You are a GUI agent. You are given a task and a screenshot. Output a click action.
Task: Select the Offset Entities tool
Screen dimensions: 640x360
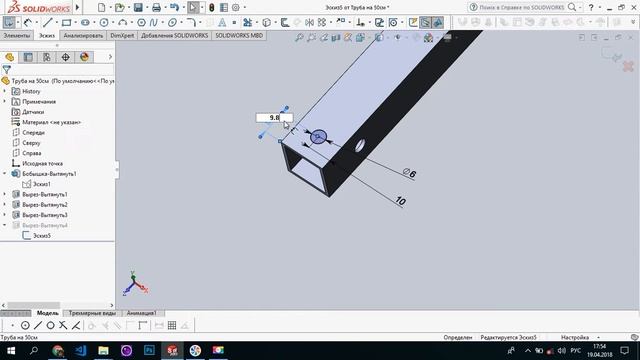[x=285, y=22]
